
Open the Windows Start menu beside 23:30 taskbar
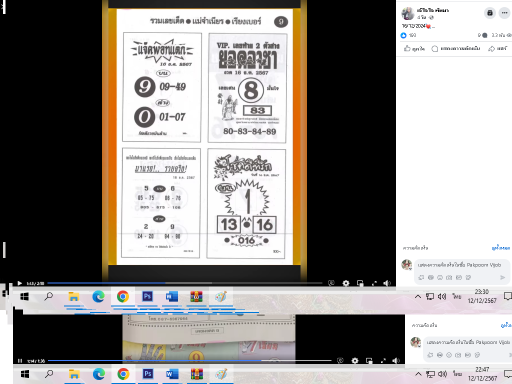24,296
